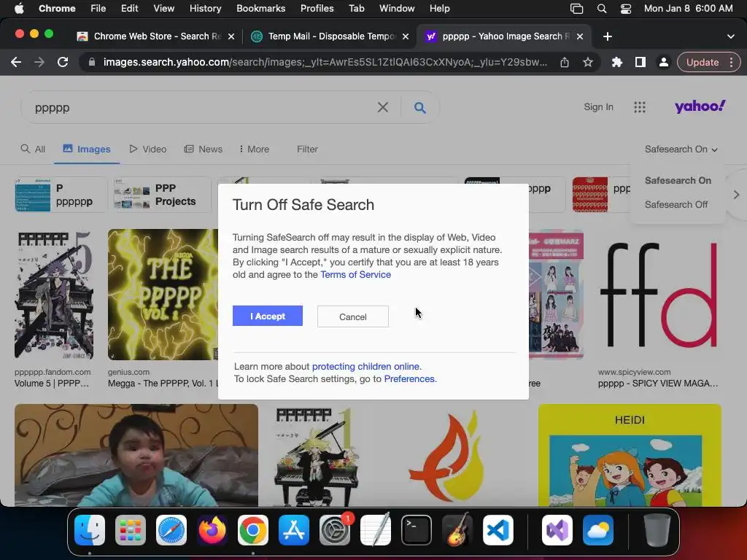Click the share icon in the address bar
Image resolution: width=747 pixels, height=560 pixels.
point(565,63)
